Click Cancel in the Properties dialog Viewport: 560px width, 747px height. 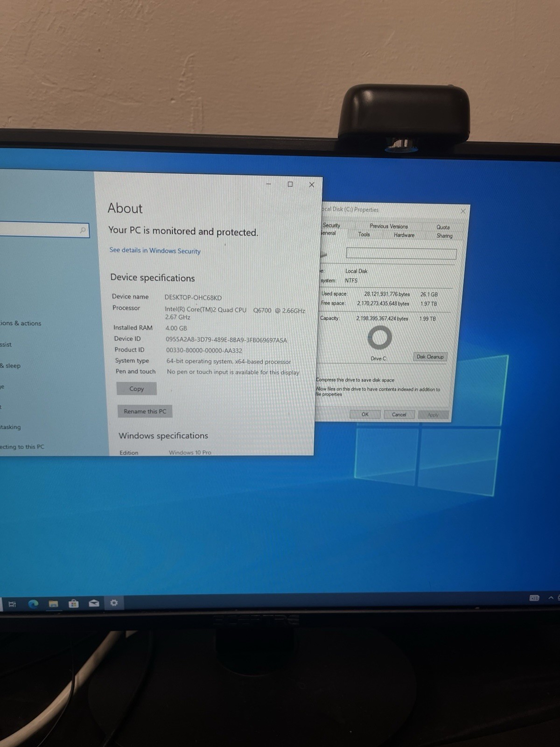pos(399,415)
